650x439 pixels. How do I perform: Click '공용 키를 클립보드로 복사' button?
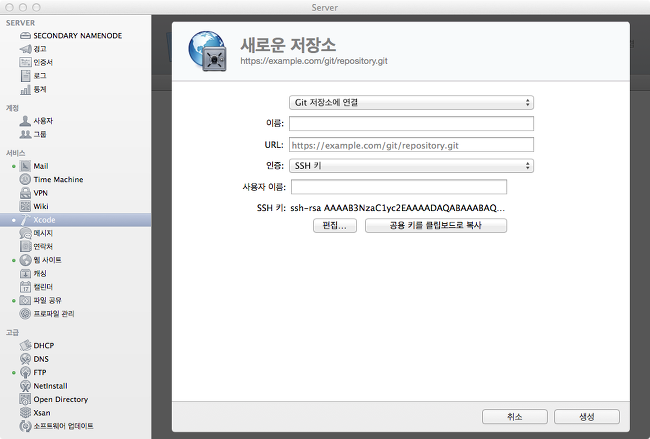pyautogui.click(x=436, y=226)
